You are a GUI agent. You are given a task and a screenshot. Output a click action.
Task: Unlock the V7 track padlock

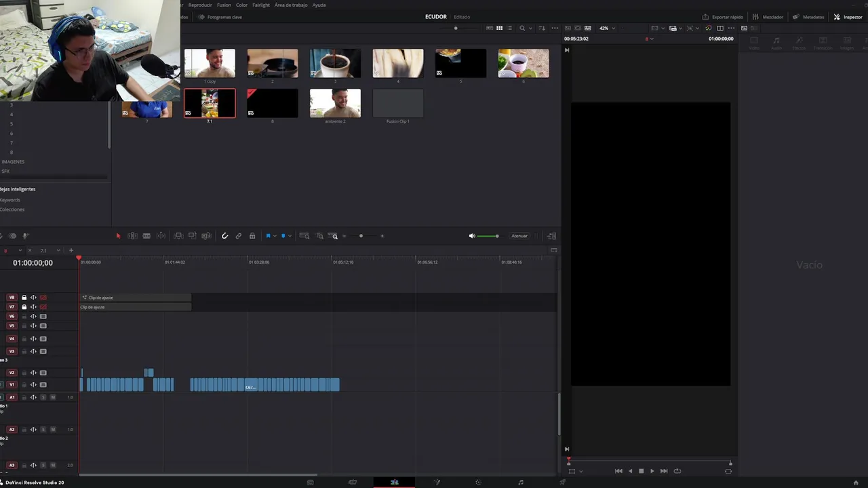(24, 307)
